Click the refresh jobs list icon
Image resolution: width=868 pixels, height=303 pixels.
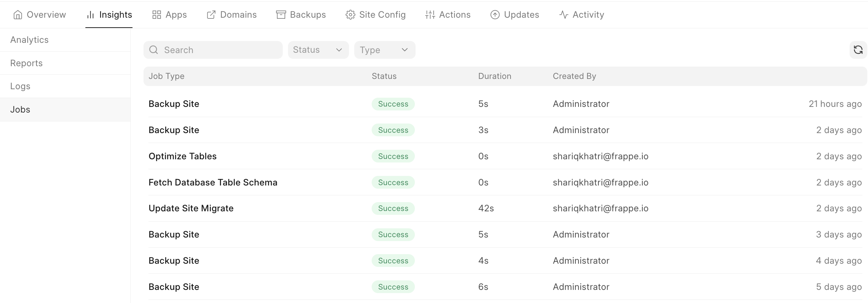(858, 50)
